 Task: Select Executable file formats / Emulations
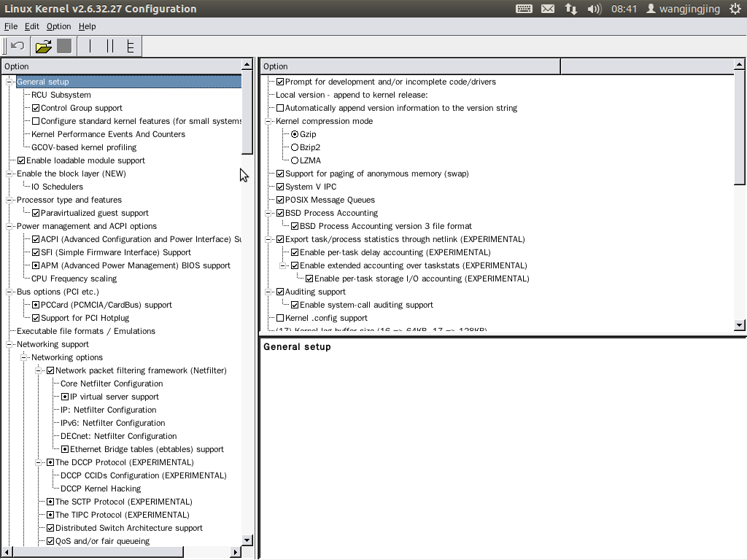pyautogui.click(x=86, y=332)
